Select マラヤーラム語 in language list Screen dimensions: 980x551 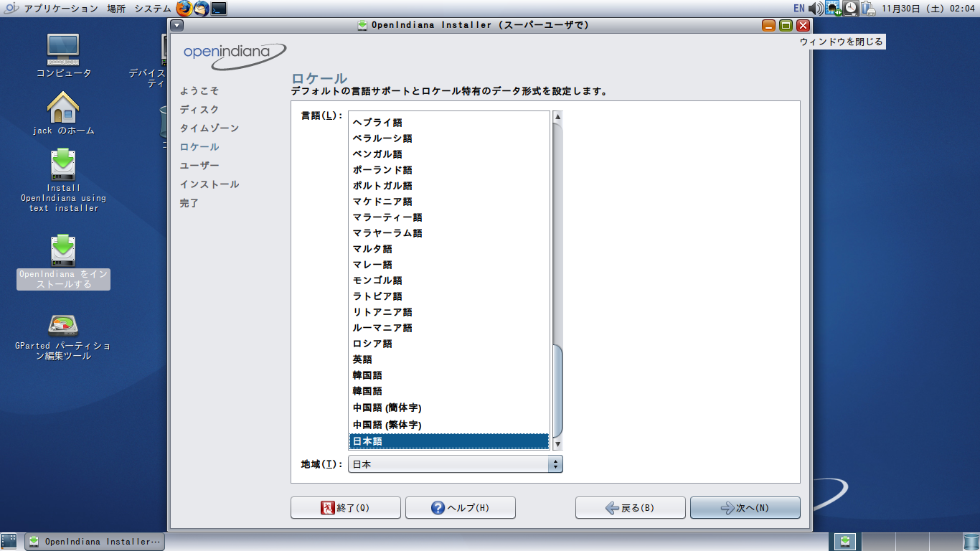449,233
